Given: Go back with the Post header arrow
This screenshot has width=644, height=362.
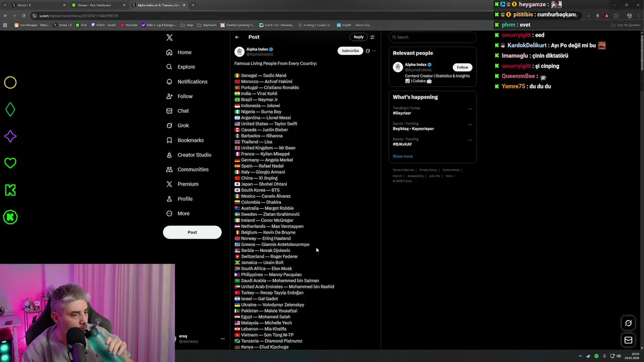Looking at the screenshot, I should click(x=237, y=37).
